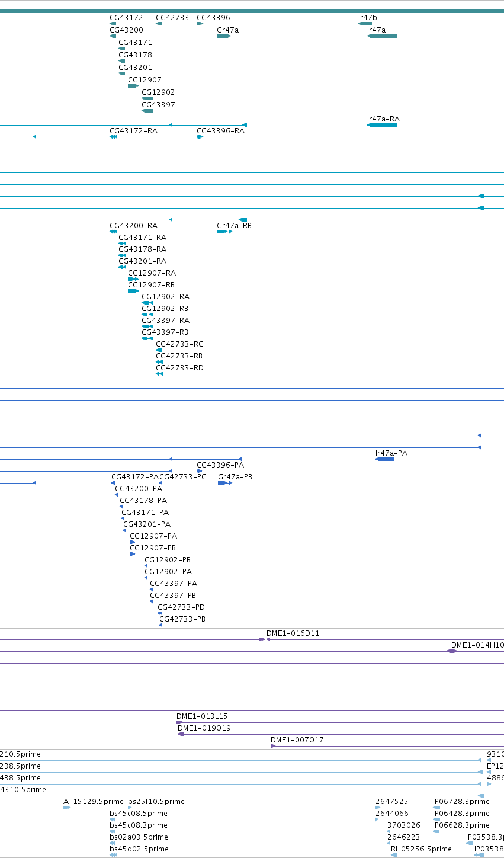Viewport: 504px width, 858px height.
Task: Select the CG43201-PA protein label
Action: click(147, 524)
